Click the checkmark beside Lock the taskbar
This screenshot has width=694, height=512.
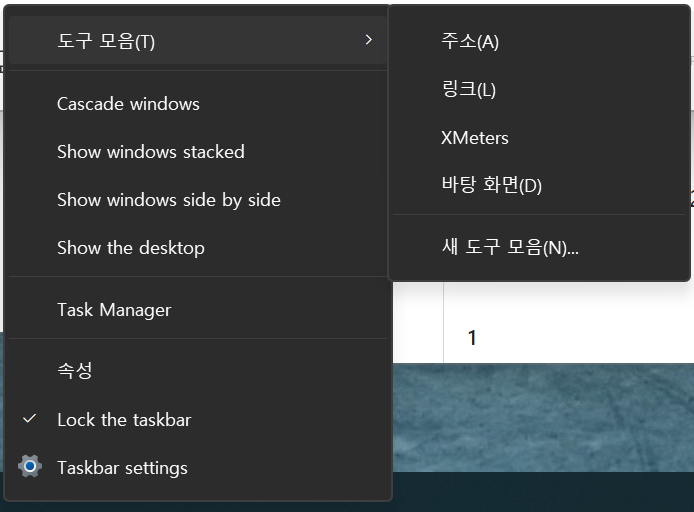(x=30, y=418)
